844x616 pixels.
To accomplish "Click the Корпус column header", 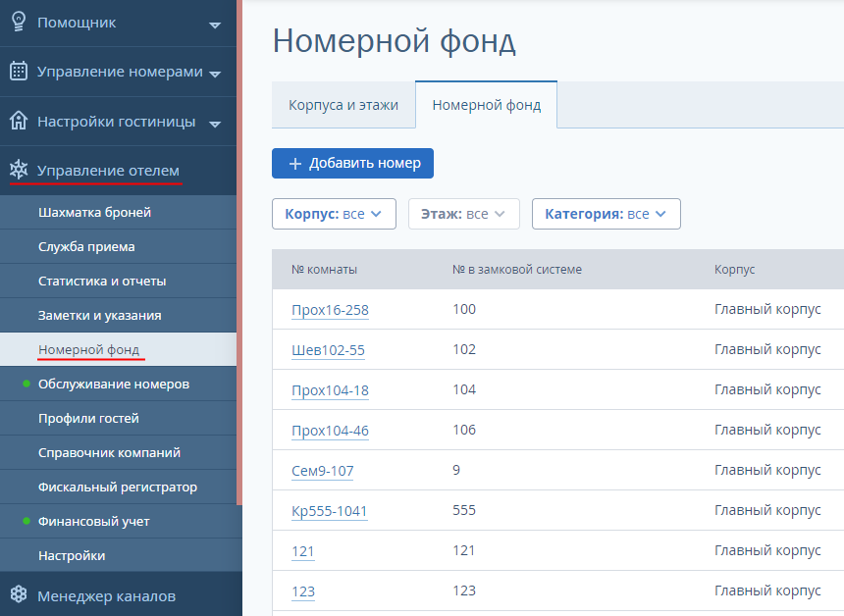I will pyautogui.click(x=734, y=270).
